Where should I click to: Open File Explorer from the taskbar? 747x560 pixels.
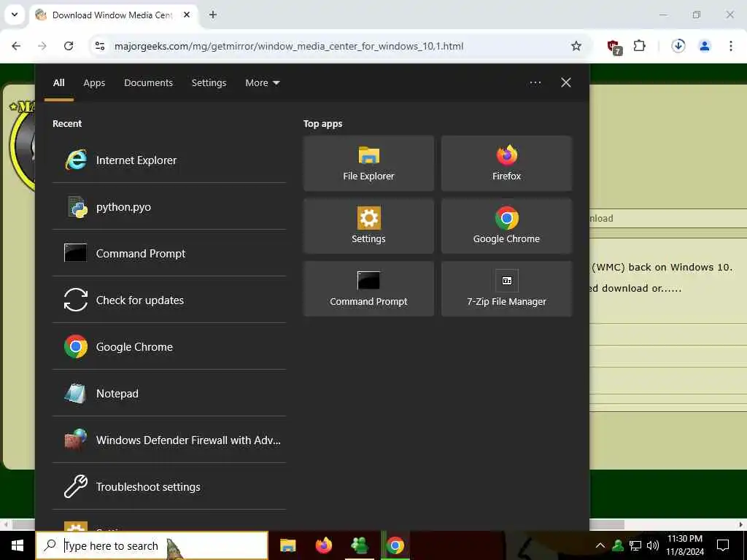pos(287,545)
